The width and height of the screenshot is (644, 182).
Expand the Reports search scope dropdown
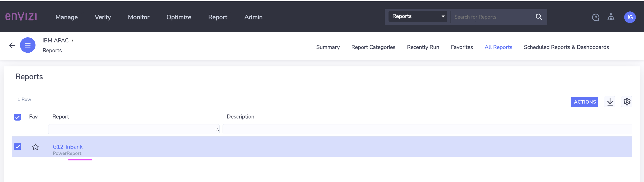(418, 17)
